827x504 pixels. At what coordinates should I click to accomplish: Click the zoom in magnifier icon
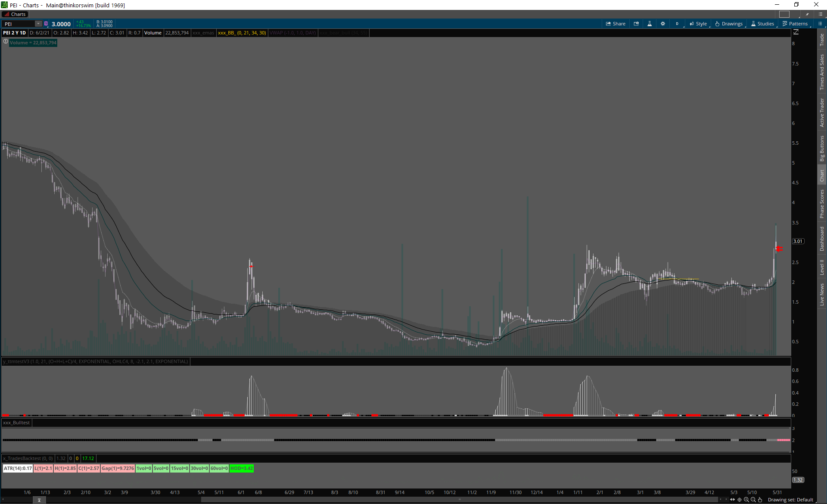[x=746, y=500]
